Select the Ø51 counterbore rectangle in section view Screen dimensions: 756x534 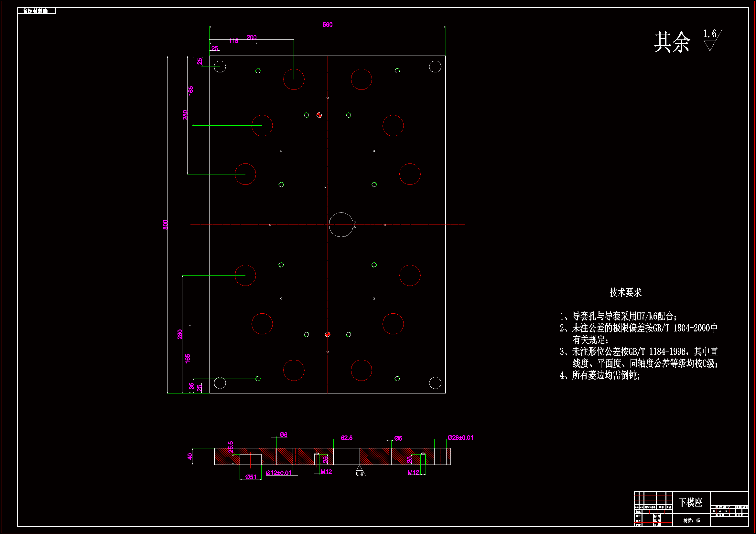tap(251, 460)
